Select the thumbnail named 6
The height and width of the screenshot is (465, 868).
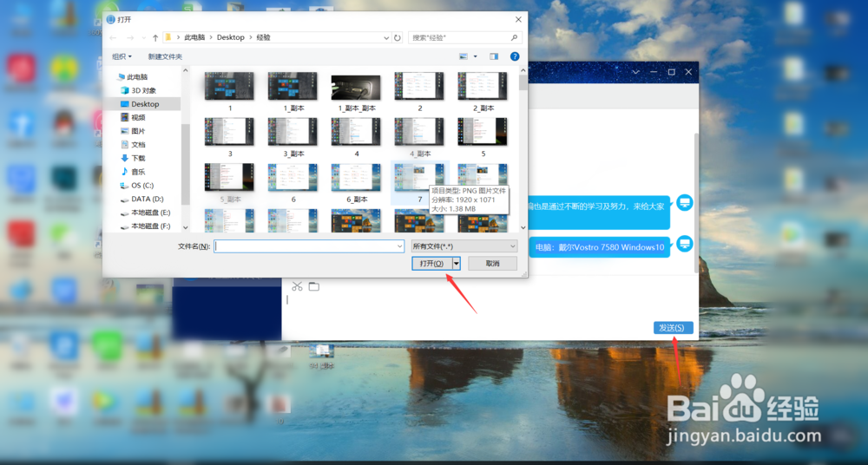tap(293, 183)
